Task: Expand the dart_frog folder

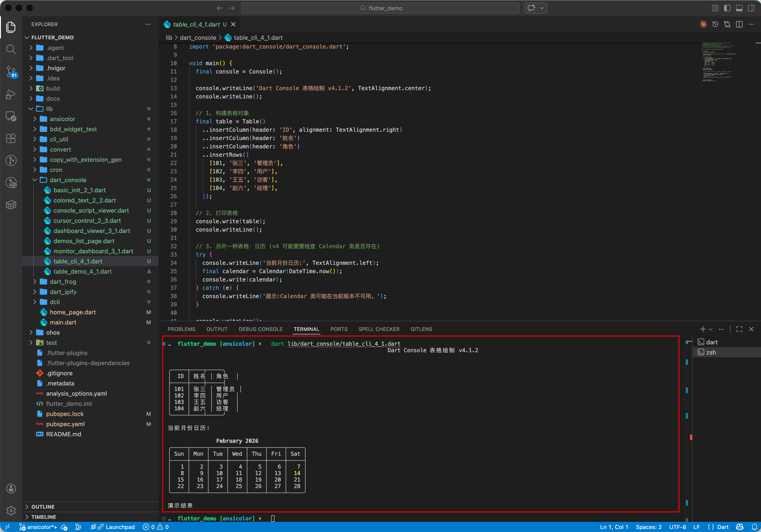Action: pyautogui.click(x=63, y=282)
